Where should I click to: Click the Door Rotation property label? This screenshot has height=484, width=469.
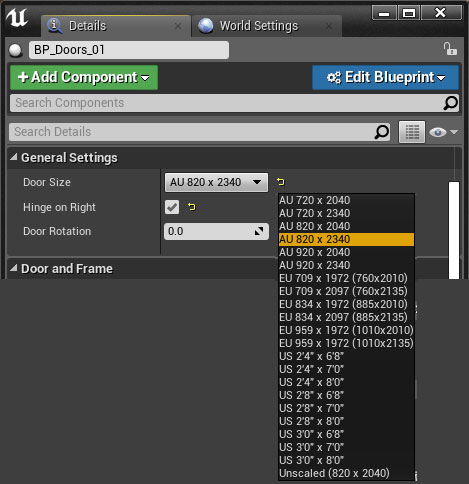(x=57, y=231)
